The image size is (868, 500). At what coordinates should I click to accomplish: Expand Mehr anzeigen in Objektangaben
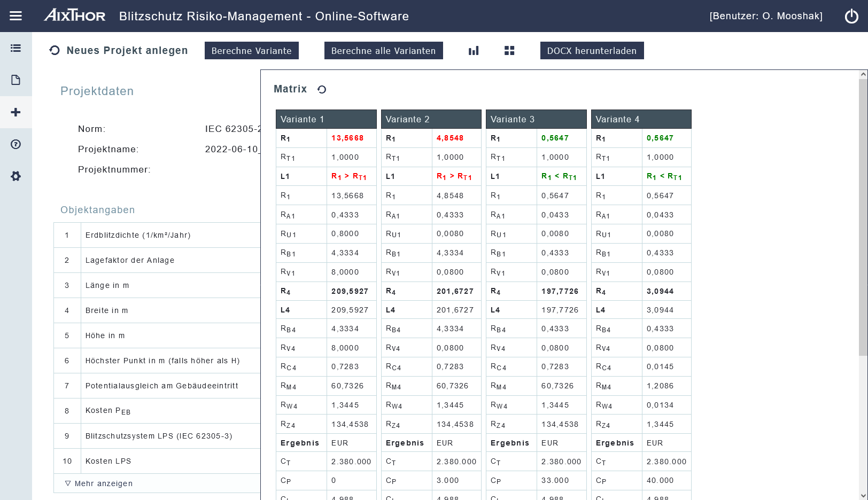(99, 483)
